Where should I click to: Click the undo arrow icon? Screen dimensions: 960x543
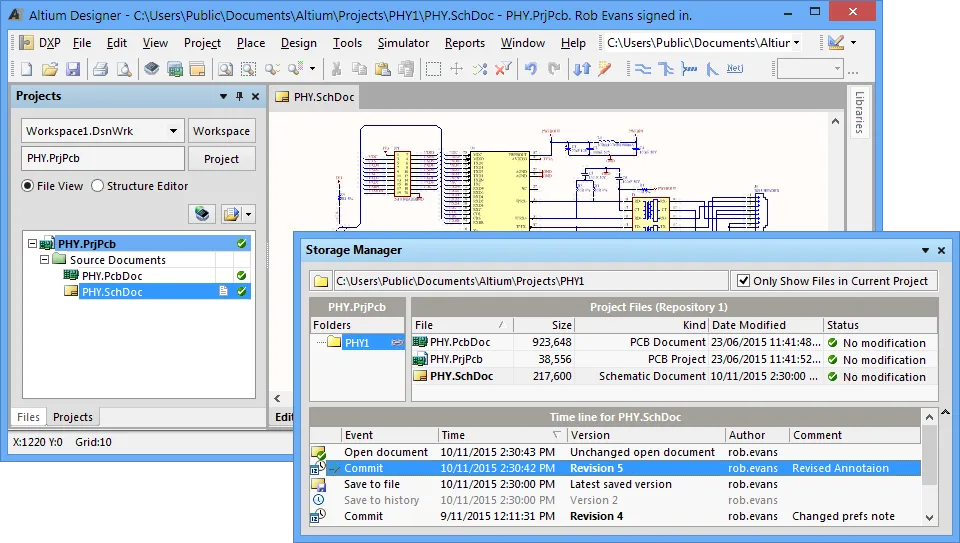(531, 69)
